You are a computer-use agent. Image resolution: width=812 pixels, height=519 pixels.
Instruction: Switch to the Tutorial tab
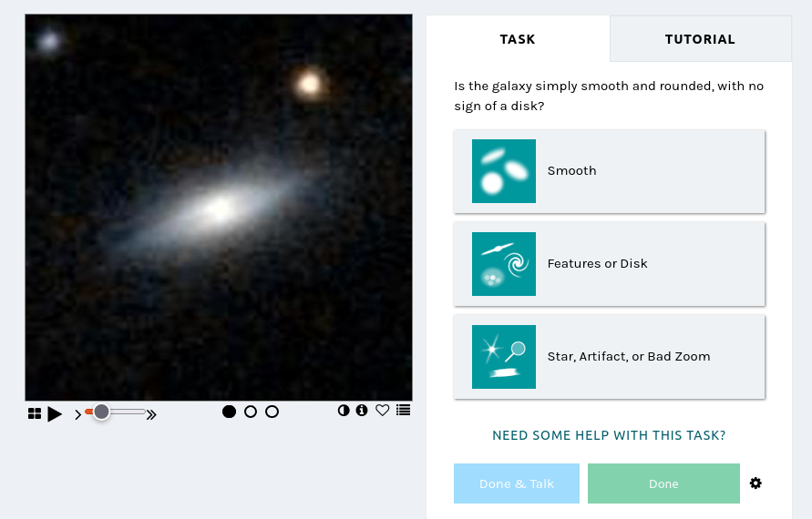point(700,39)
